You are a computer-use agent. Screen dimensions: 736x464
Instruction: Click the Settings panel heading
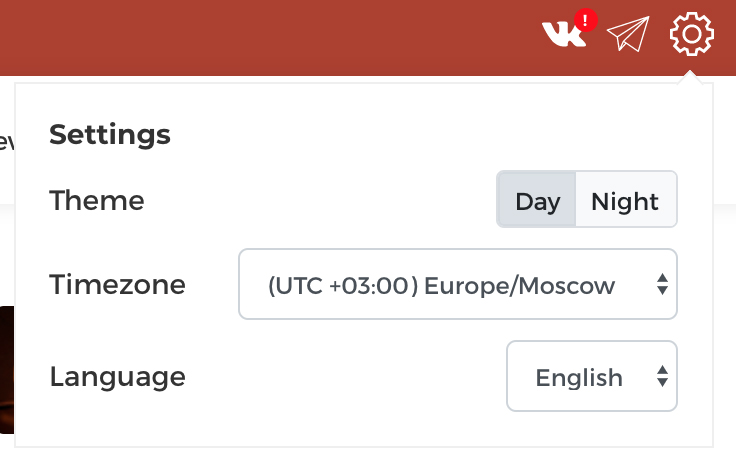[x=110, y=134]
